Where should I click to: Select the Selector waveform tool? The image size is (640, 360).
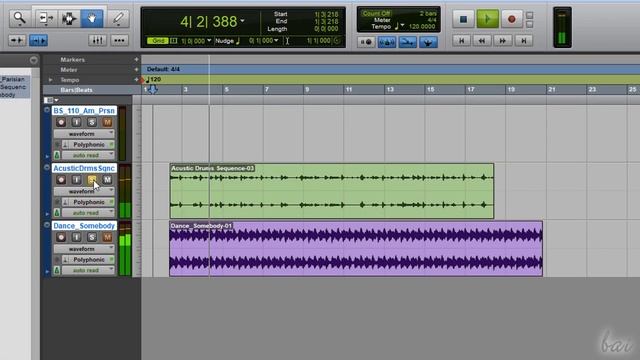[x=69, y=18]
